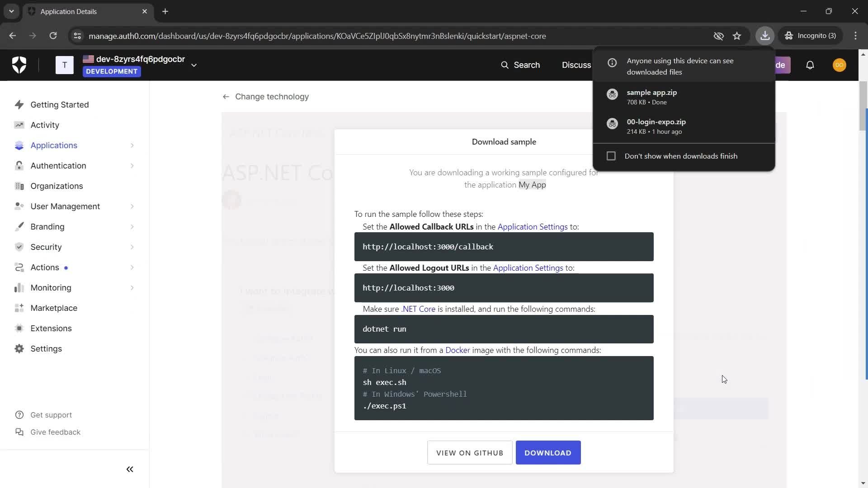The height and width of the screenshot is (488, 868).
Task: Click the Authentication lock icon
Action: click(x=19, y=166)
